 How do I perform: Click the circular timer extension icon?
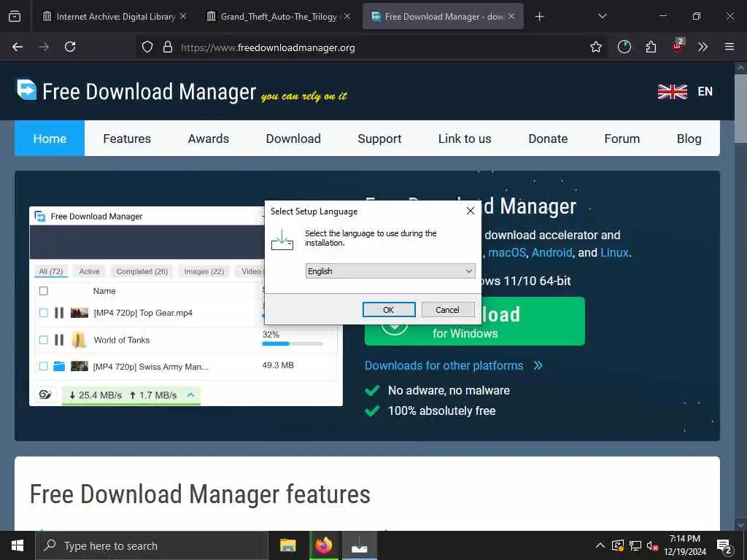click(624, 47)
